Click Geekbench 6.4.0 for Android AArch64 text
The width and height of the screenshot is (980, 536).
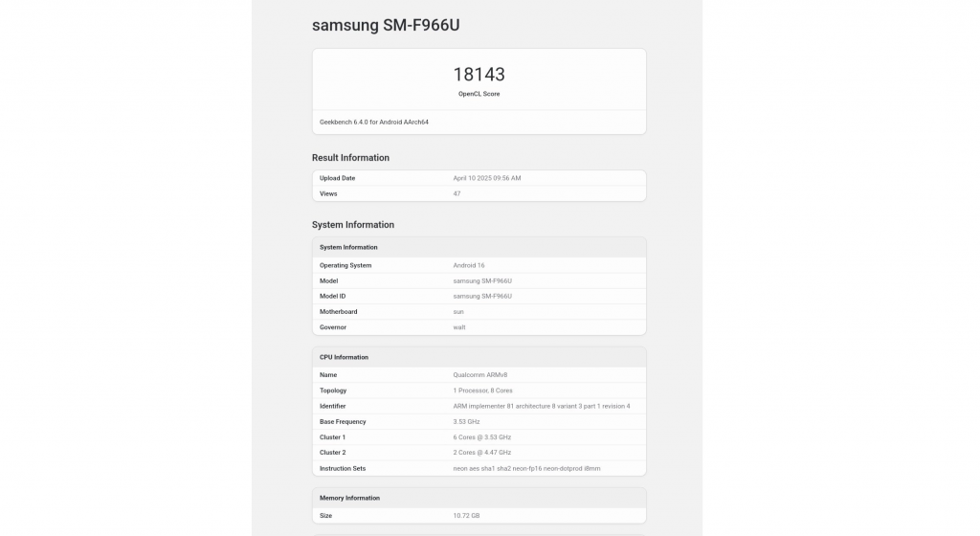(374, 123)
